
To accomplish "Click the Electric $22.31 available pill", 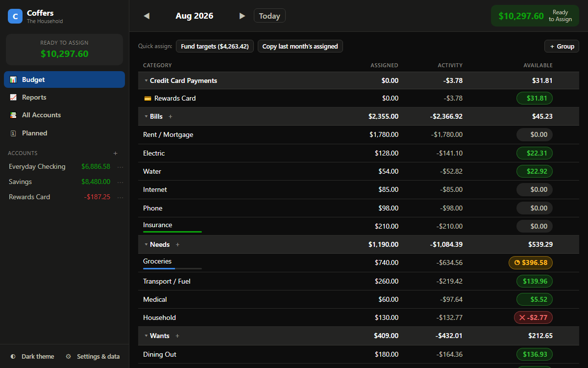I will [535, 153].
